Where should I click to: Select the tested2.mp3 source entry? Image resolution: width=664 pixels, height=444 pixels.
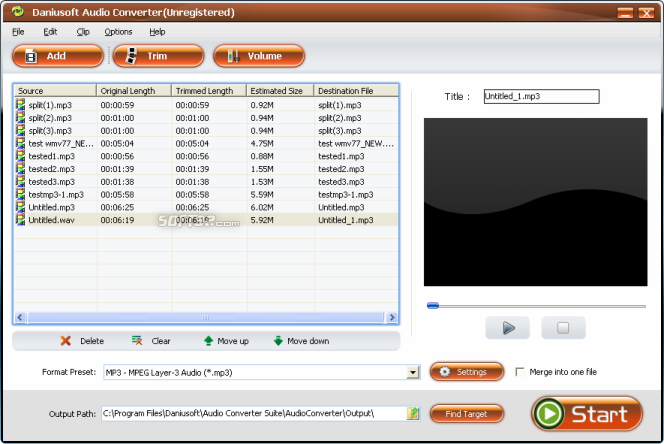(52, 169)
